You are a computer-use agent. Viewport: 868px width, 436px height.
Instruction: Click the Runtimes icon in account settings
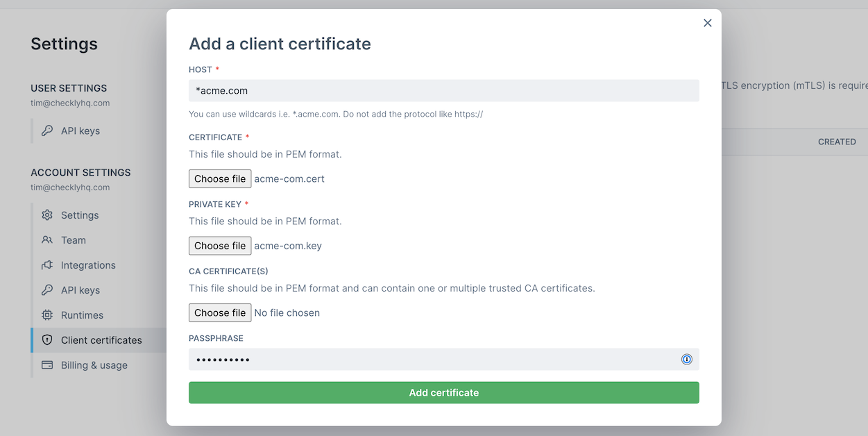click(x=47, y=315)
